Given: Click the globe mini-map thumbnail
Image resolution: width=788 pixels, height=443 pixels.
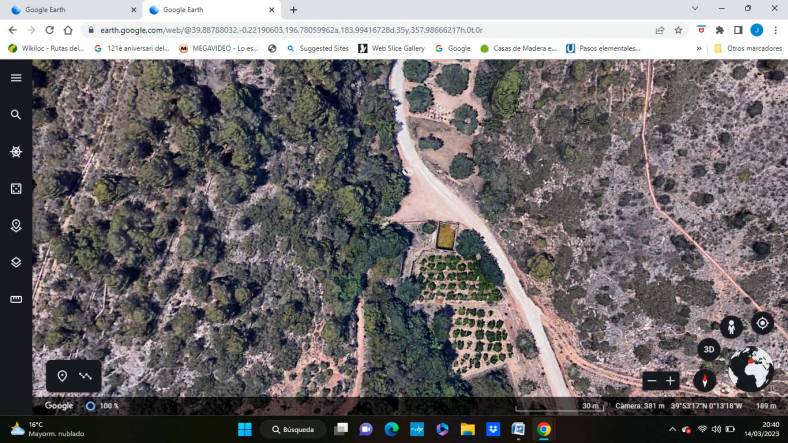Looking at the screenshot, I should pyautogui.click(x=751, y=369).
